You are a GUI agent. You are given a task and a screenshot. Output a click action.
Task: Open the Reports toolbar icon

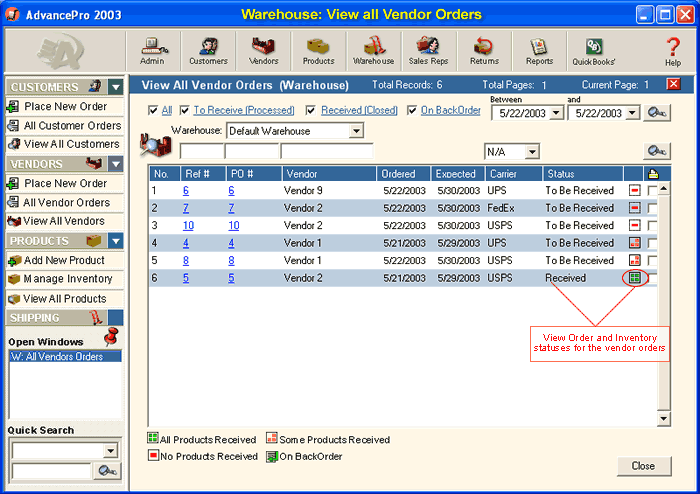(x=539, y=51)
